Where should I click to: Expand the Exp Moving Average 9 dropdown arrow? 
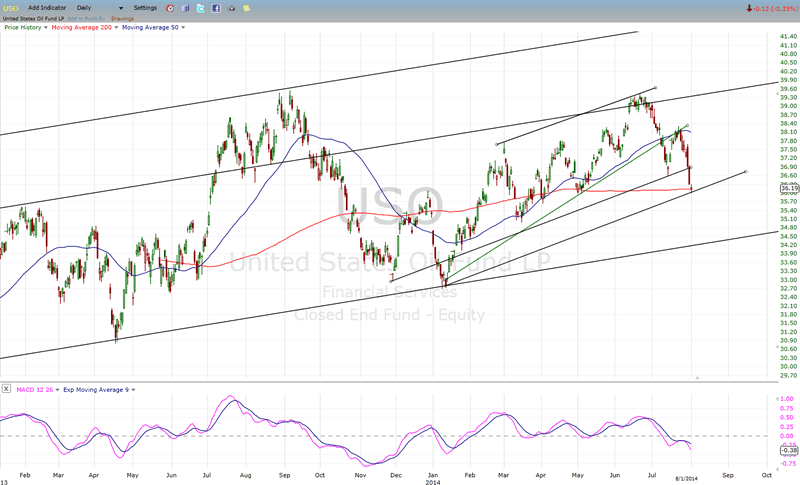[134, 390]
